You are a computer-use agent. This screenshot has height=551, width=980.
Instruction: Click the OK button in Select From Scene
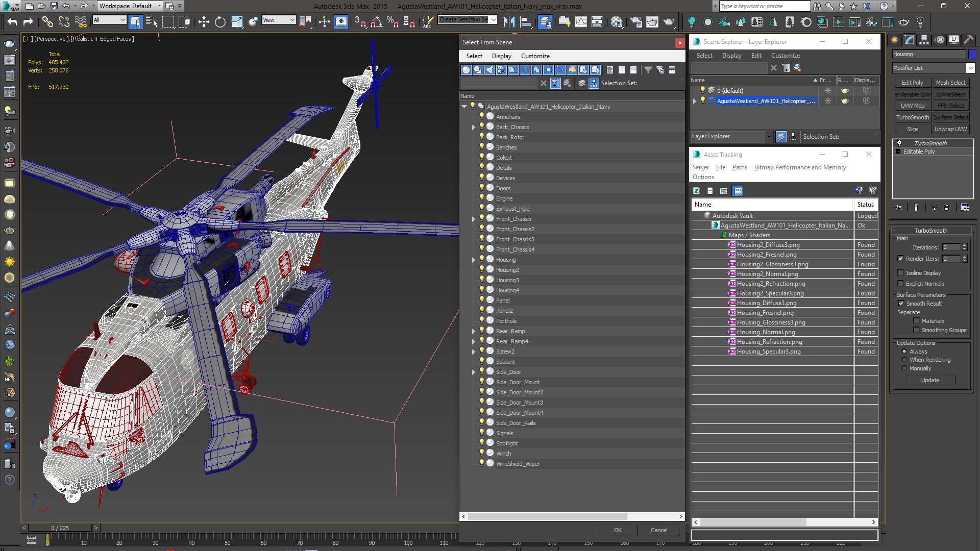click(618, 530)
